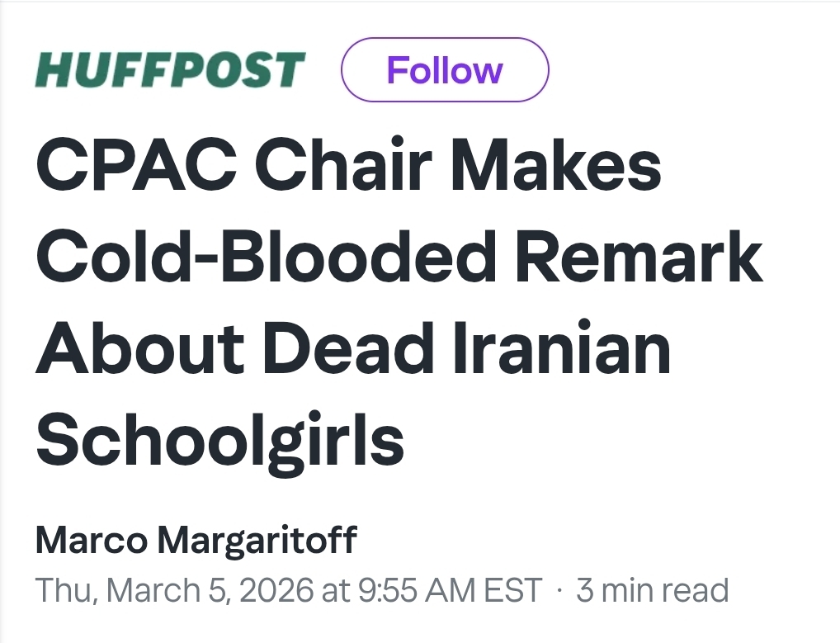This screenshot has width=840, height=643.
Task: Click the HuffPost logo
Action: [x=170, y=70]
